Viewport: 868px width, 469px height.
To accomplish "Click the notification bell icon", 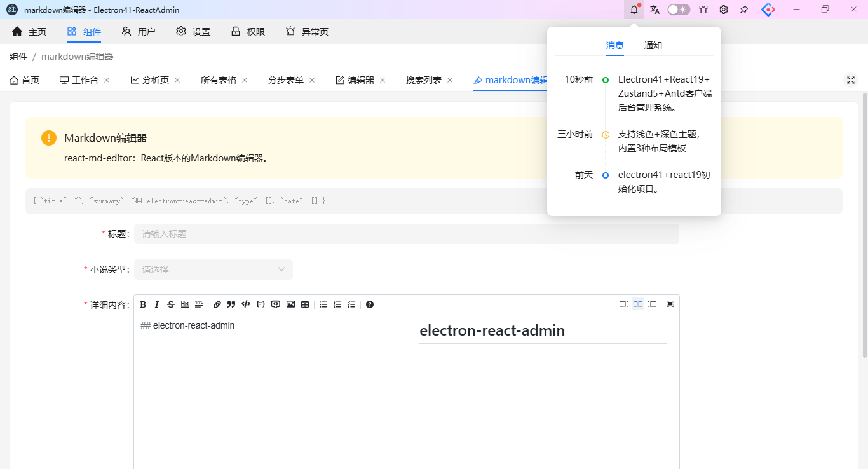I will point(634,10).
